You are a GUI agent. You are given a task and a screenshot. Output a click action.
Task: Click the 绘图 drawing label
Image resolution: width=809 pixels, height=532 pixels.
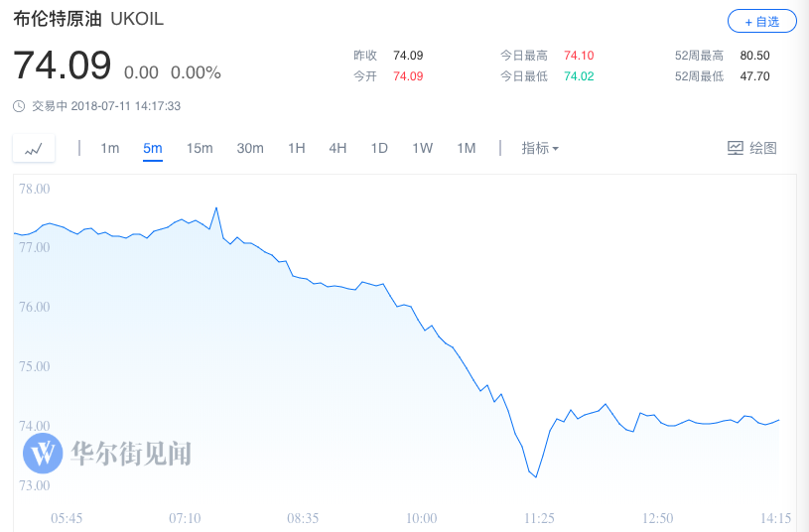pos(762,148)
